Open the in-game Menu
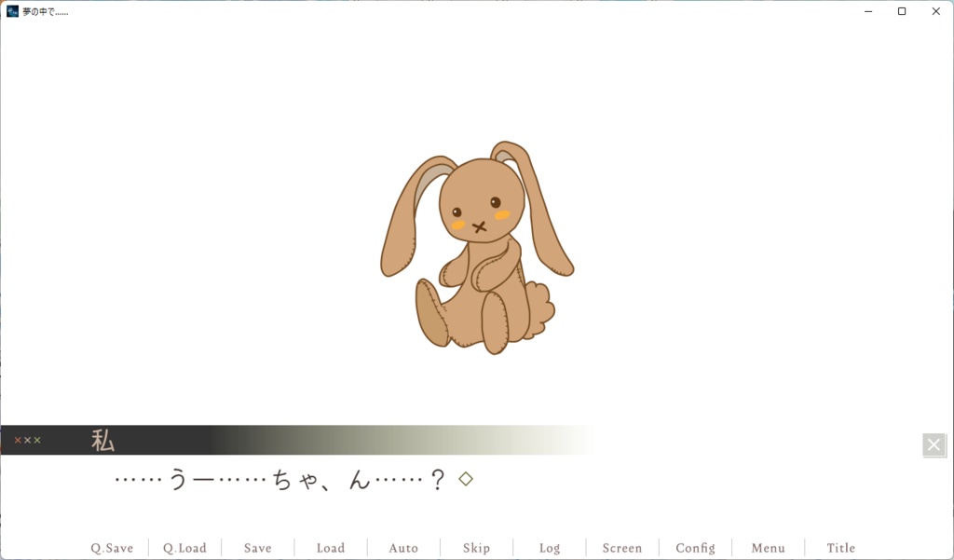 pyautogui.click(x=768, y=548)
